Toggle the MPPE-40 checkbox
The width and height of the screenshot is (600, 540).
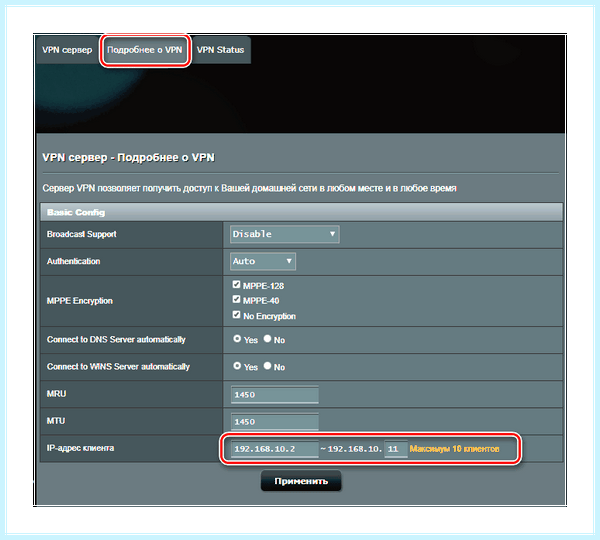236,299
